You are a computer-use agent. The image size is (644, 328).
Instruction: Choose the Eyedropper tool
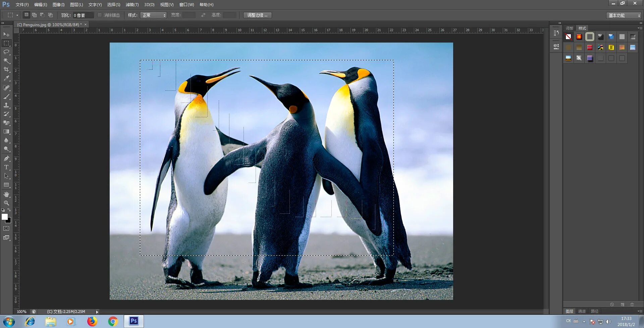[x=6, y=78]
